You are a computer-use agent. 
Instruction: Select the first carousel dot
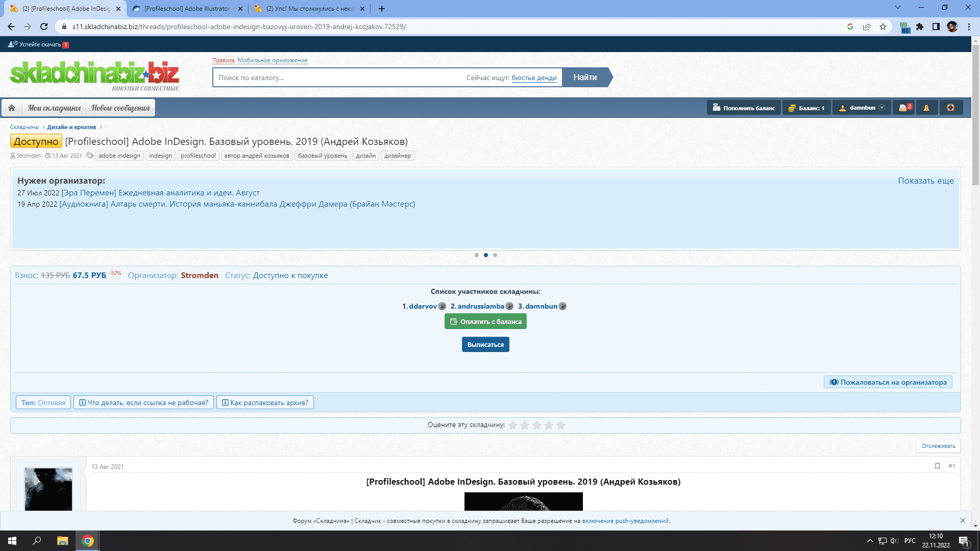(x=477, y=255)
